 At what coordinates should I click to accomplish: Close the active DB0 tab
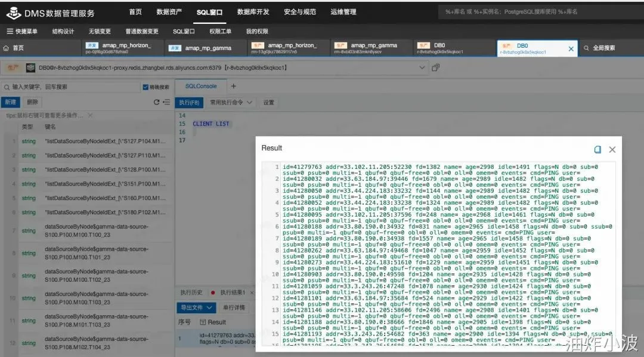pos(571,48)
